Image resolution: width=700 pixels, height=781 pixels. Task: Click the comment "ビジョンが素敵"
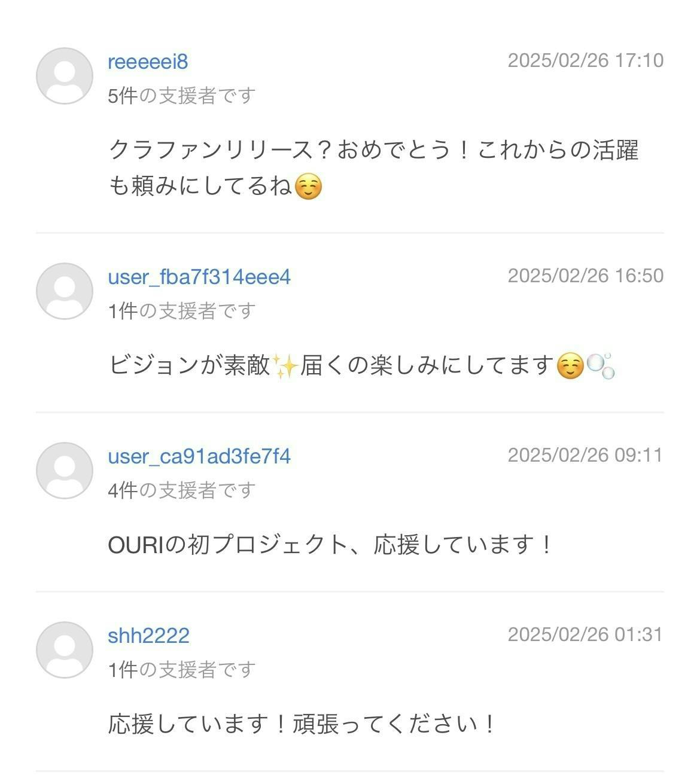click(361, 365)
